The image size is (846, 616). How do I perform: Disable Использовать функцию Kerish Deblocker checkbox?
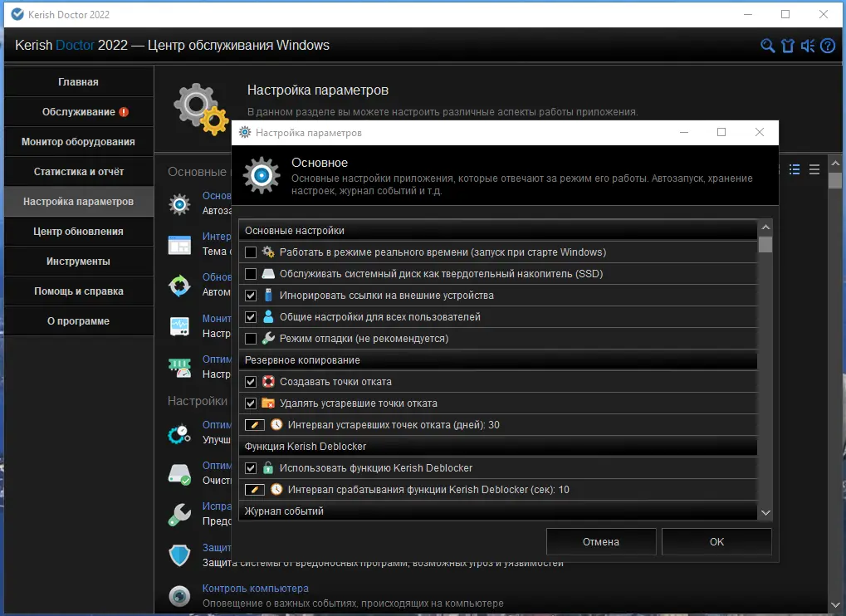pos(251,467)
